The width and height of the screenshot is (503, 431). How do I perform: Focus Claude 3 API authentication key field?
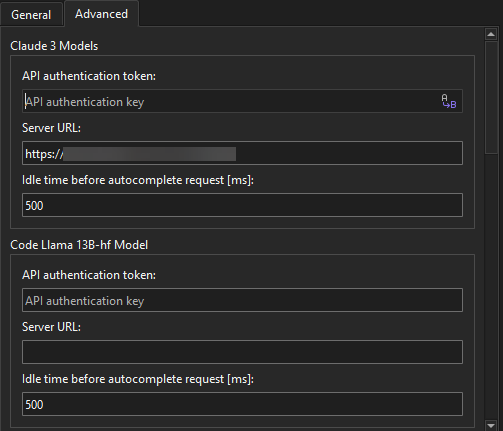click(242, 101)
